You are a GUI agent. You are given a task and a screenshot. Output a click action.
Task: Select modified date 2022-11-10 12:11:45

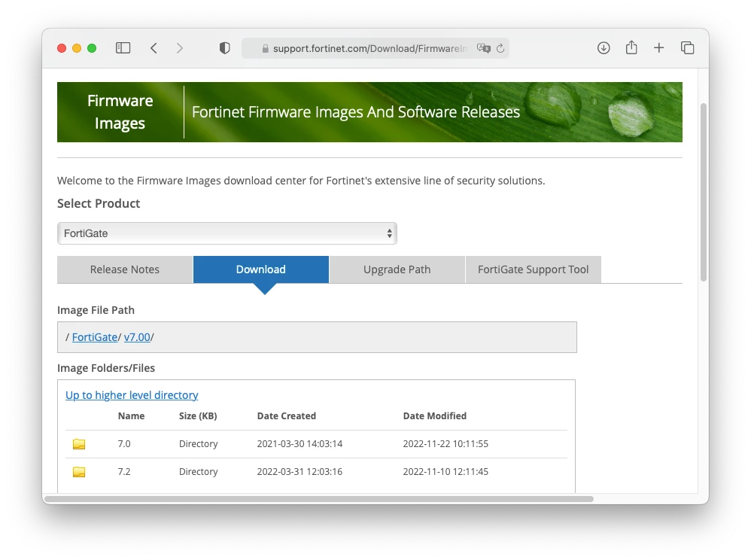(445, 472)
